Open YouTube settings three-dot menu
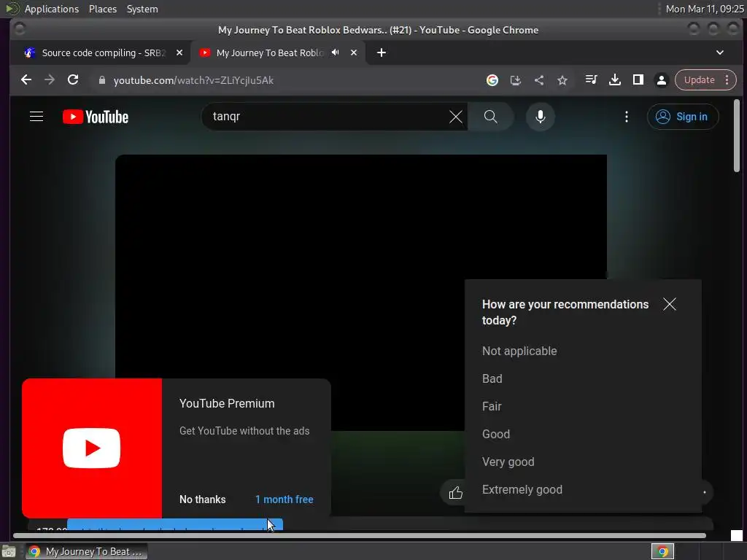Image resolution: width=747 pixels, height=560 pixels. [627, 117]
